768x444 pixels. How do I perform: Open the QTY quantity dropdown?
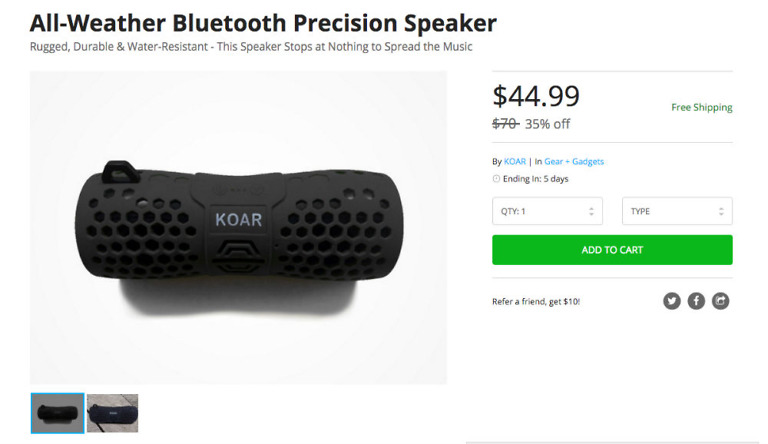click(547, 211)
